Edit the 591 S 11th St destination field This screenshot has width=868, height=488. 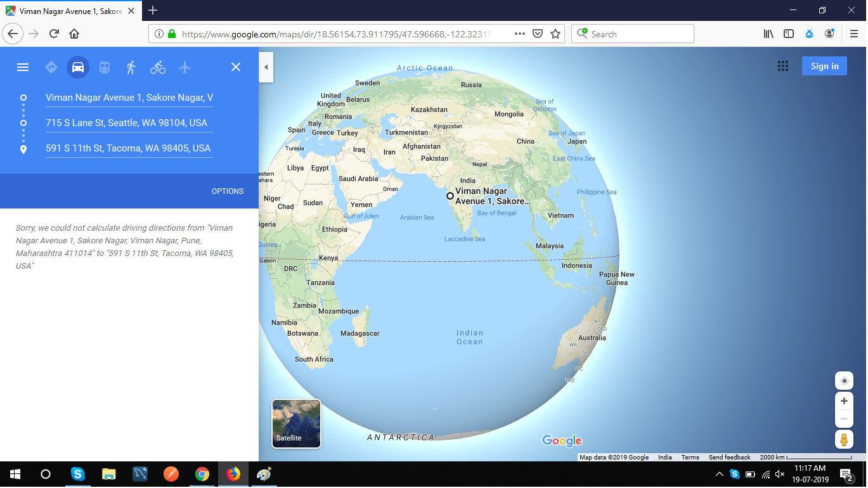[x=129, y=148]
